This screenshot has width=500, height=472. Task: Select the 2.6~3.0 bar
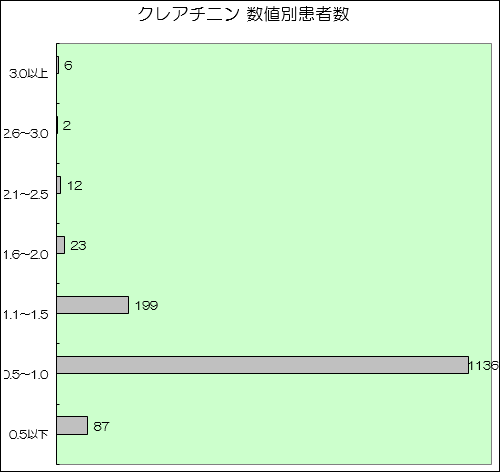pos(57,125)
